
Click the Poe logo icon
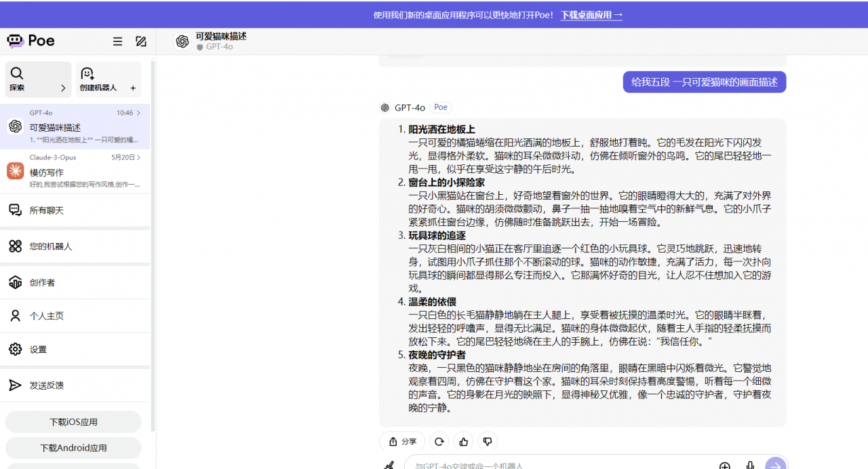pos(16,41)
